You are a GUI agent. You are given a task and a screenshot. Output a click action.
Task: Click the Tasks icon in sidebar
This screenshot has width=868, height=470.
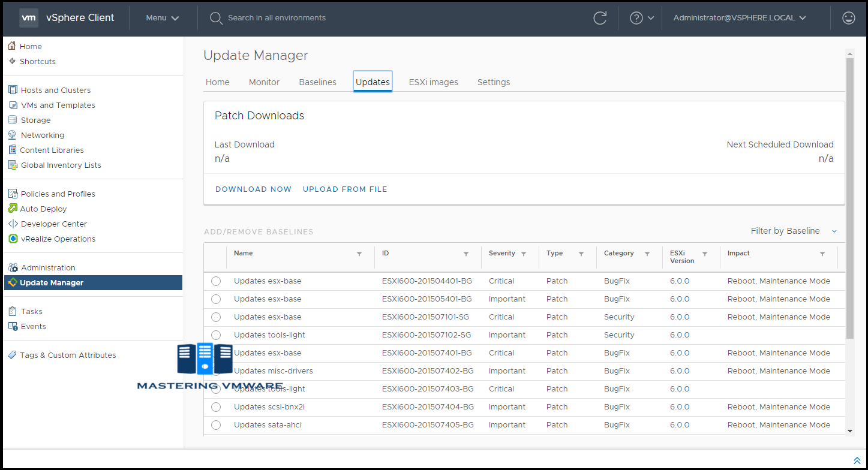point(13,311)
